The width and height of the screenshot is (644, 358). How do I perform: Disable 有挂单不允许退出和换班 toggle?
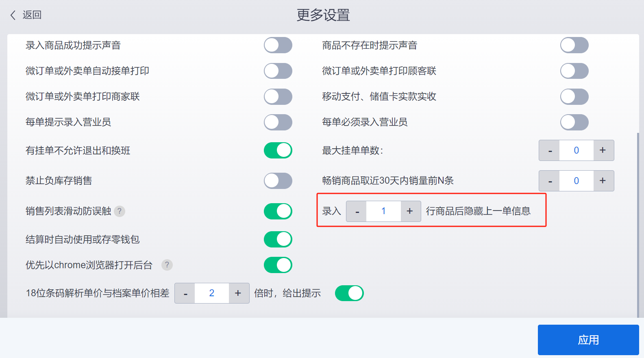coord(278,150)
